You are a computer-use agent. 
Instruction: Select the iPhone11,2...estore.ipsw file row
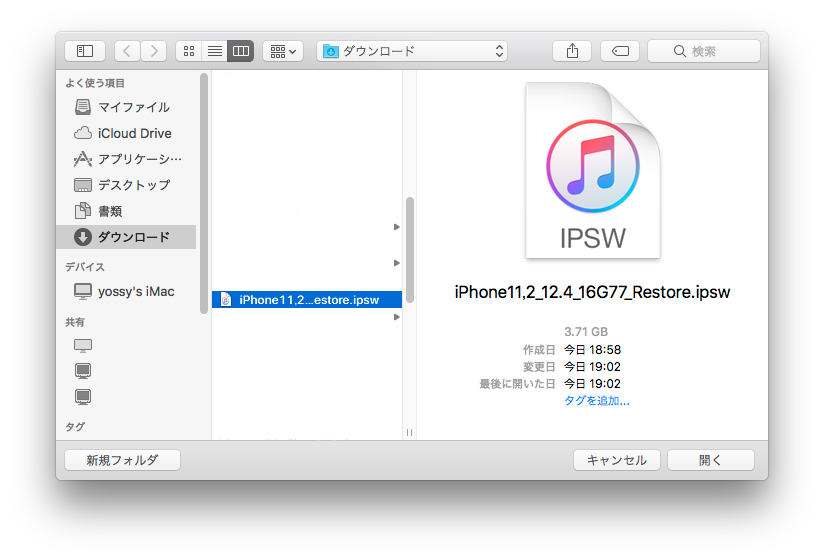307,299
